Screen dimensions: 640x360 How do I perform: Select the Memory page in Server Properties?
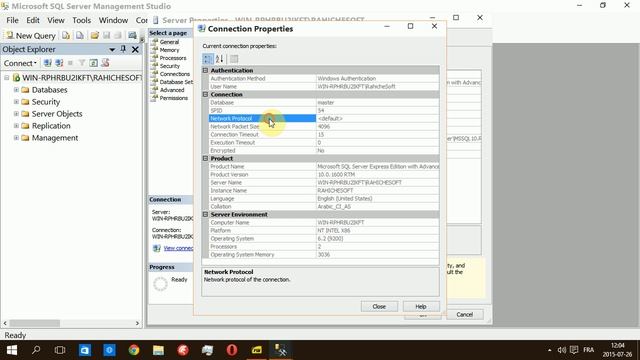click(x=169, y=50)
